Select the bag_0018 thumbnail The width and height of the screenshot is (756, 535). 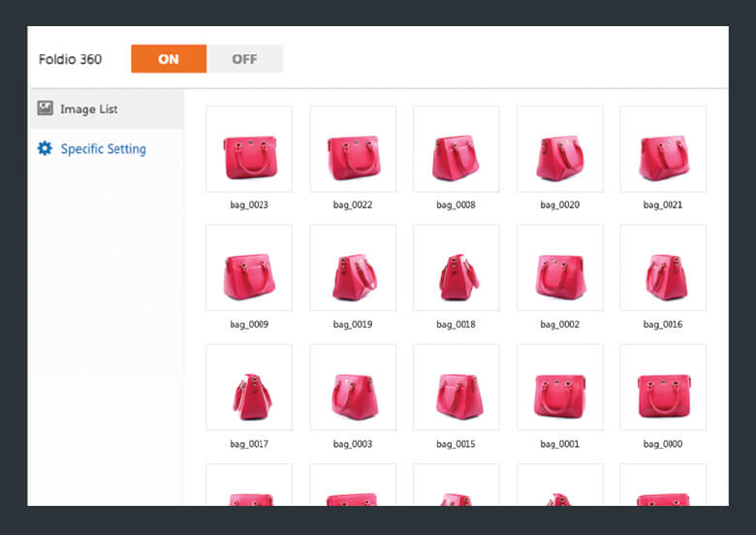click(457, 267)
